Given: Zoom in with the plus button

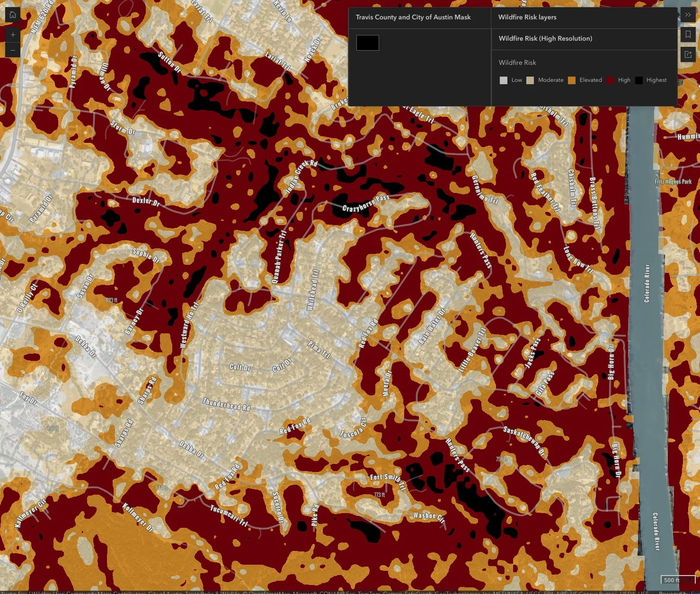Looking at the screenshot, I should click(13, 35).
